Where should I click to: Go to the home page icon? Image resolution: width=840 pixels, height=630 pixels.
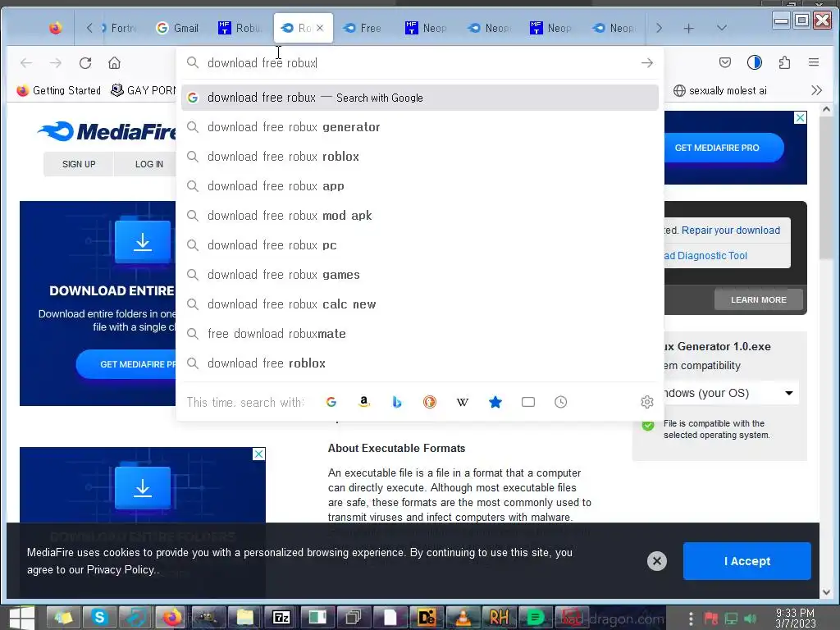click(x=114, y=62)
